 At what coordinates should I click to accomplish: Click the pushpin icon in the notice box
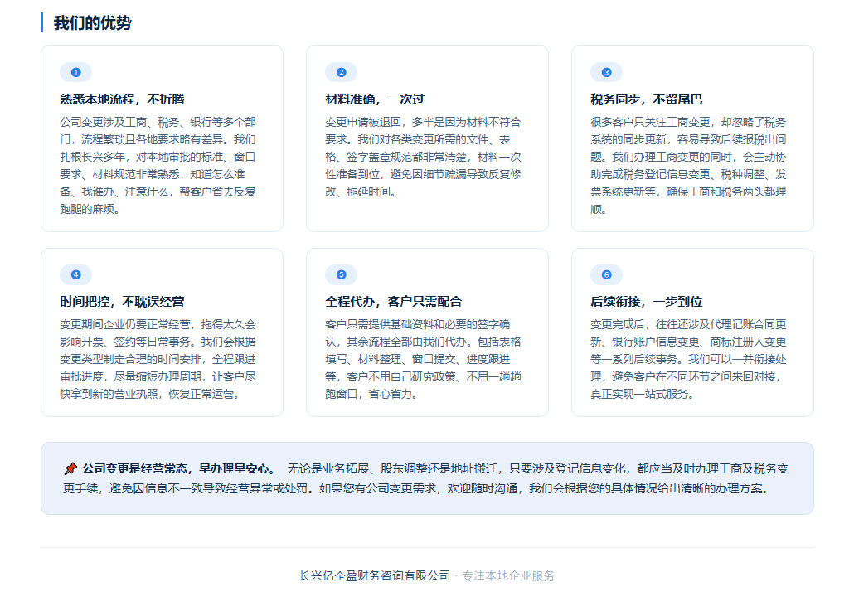pyautogui.click(x=70, y=468)
